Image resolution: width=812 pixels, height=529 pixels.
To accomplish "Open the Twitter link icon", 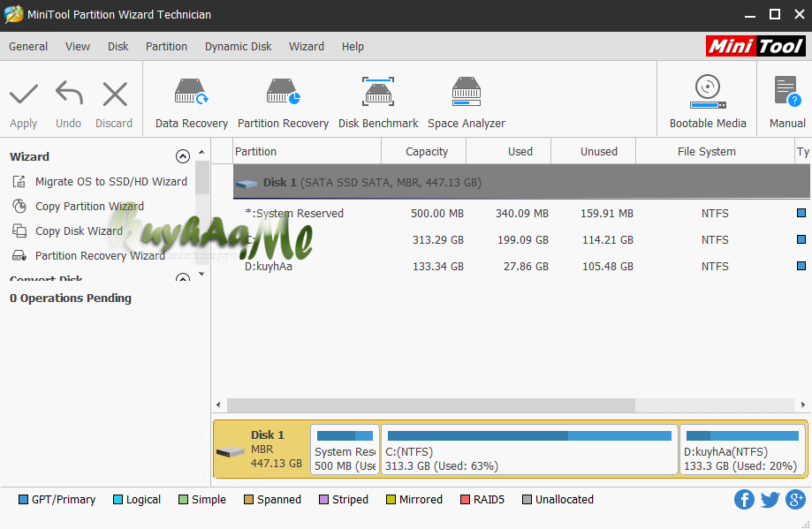I will coord(770,500).
